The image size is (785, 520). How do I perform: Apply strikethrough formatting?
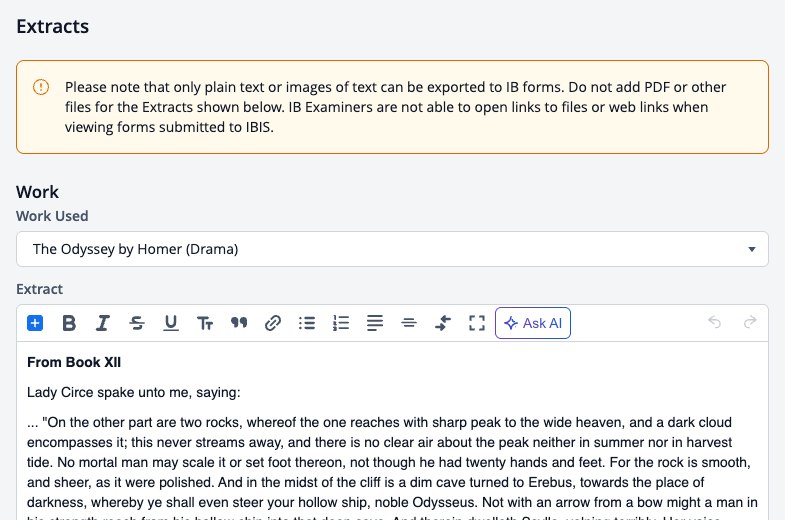tap(137, 323)
